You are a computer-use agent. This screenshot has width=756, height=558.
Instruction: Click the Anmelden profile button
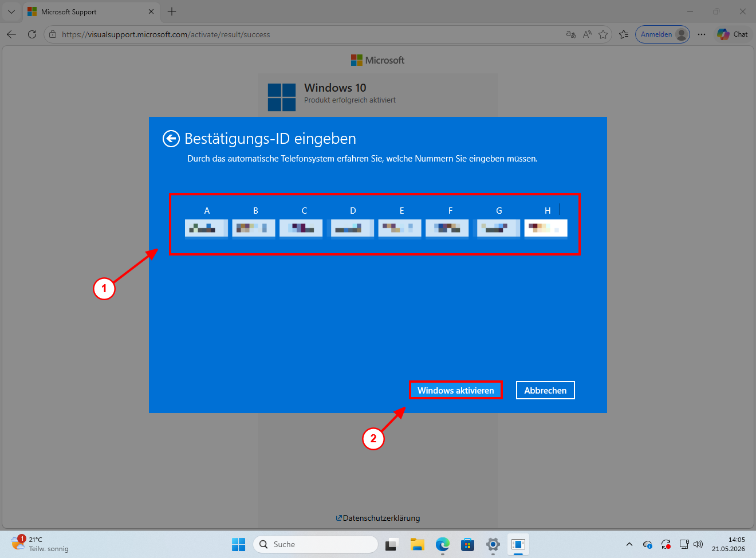(663, 34)
